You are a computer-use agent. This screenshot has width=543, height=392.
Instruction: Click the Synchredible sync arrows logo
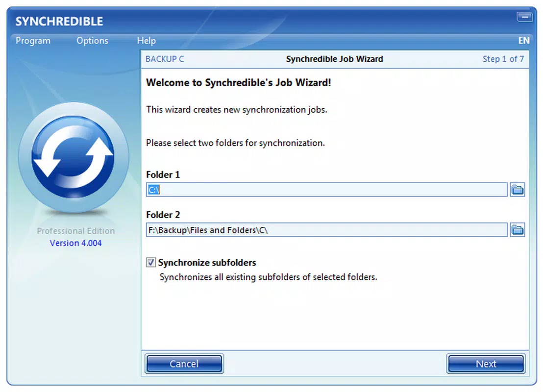pos(74,157)
